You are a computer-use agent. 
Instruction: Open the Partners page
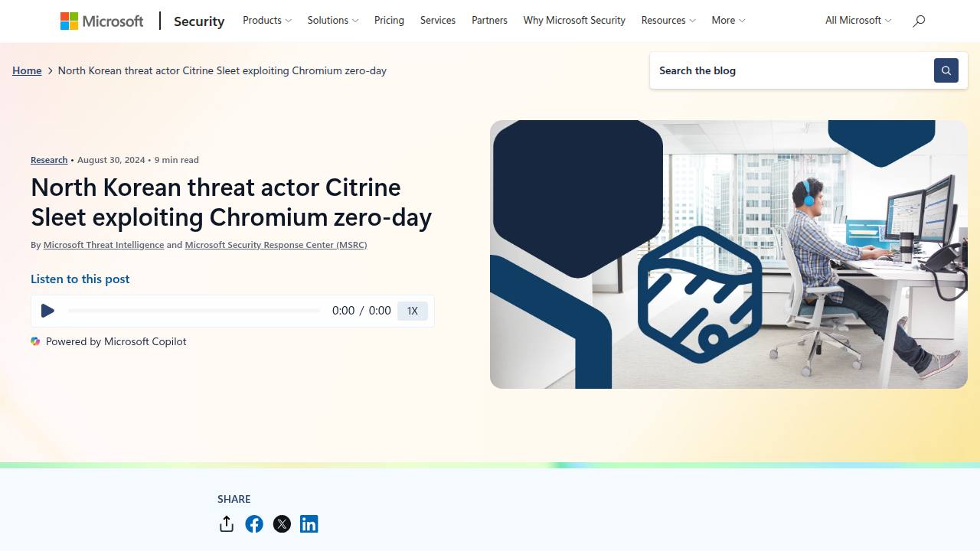(x=489, y=21)
